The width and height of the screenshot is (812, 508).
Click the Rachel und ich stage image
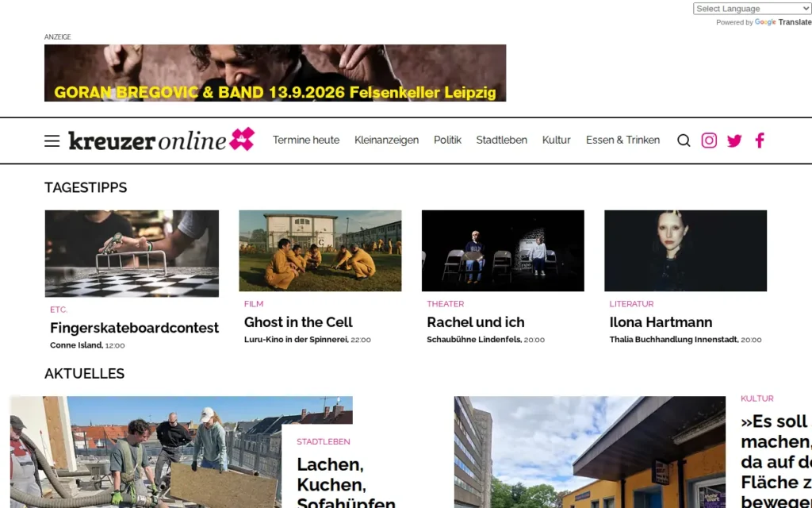click(x=503, y=250)
